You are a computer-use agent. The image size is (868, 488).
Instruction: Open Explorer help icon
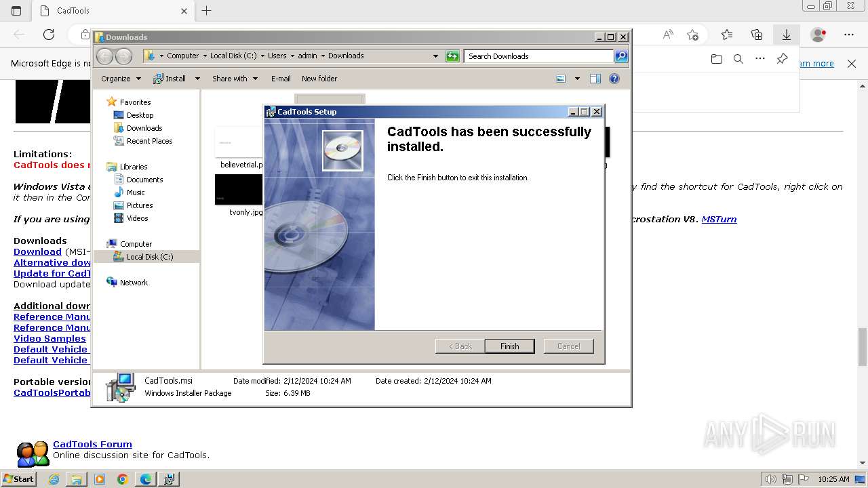pos(614,79)
